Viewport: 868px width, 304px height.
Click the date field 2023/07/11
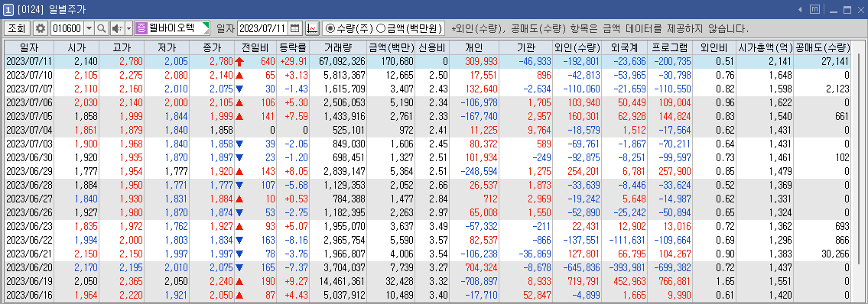pyautogui.click(x=264, y=28)
